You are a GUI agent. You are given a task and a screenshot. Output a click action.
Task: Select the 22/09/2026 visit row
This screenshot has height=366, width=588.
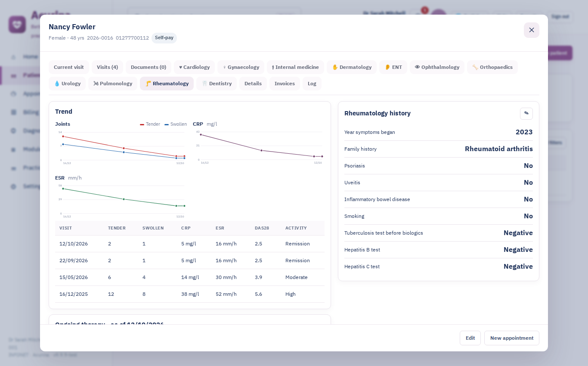click(x=190, y=261)
